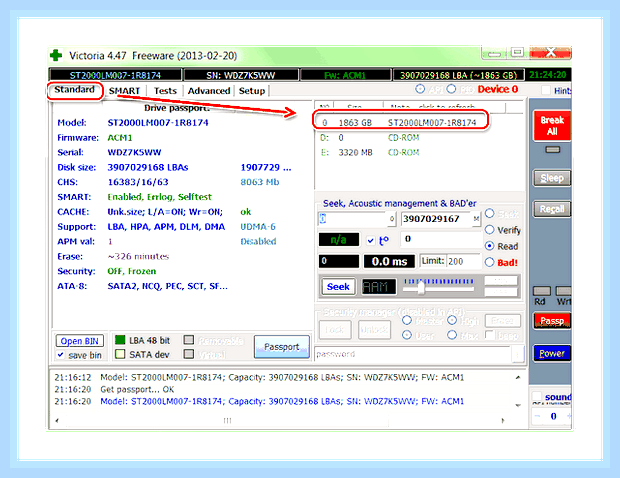Click the blue Power button
Screen dimensions: 620x478
(552, 353)
